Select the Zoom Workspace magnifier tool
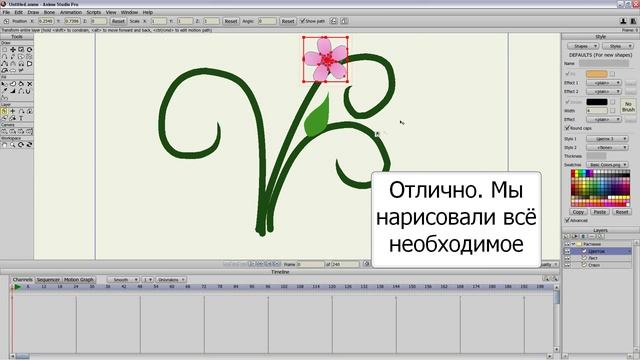 13,145
